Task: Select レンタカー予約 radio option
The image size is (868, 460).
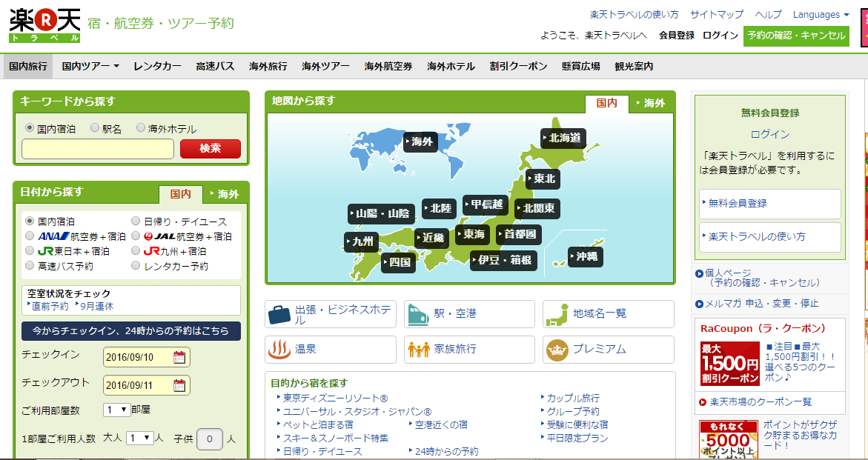Action: coord(136,266)
